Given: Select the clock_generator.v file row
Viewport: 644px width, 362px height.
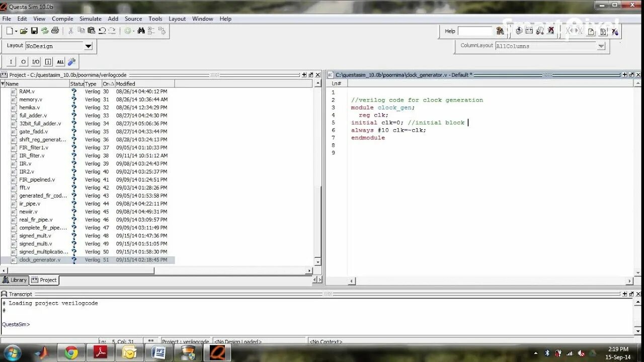Looking at the screenshot, I should pyautogui.click(x=88, y=260).
